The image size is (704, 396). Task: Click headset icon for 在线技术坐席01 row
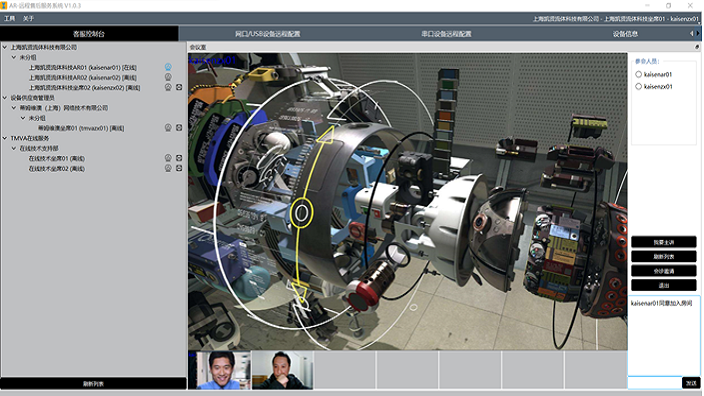pos(168,158)
